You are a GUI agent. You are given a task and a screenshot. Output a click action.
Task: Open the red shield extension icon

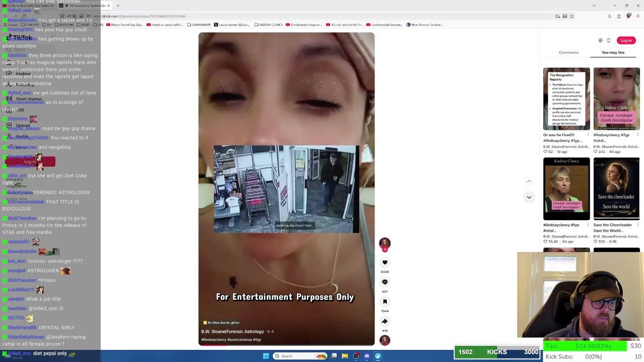coord(628,16)
